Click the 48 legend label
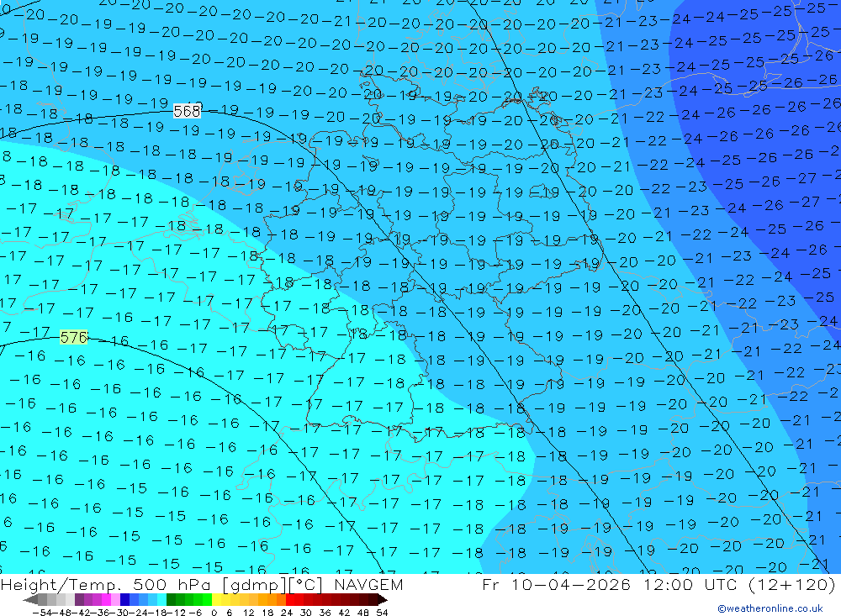 click(x=363, y=613)
